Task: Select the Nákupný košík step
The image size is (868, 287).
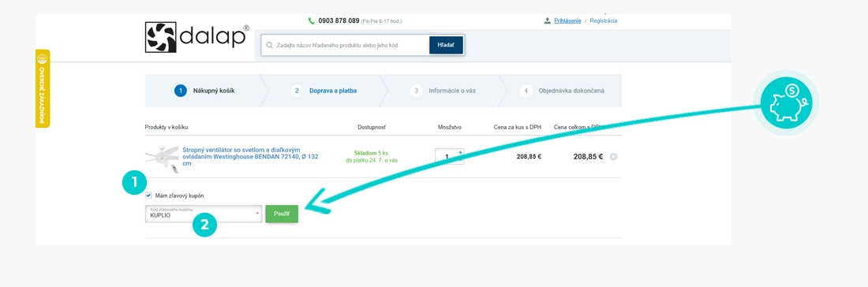Action: point(204,91)
